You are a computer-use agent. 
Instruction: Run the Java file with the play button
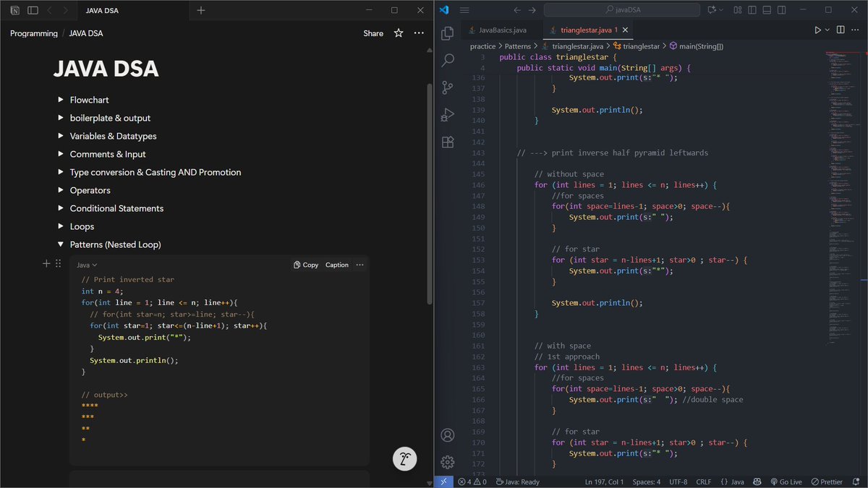[817, 30]
